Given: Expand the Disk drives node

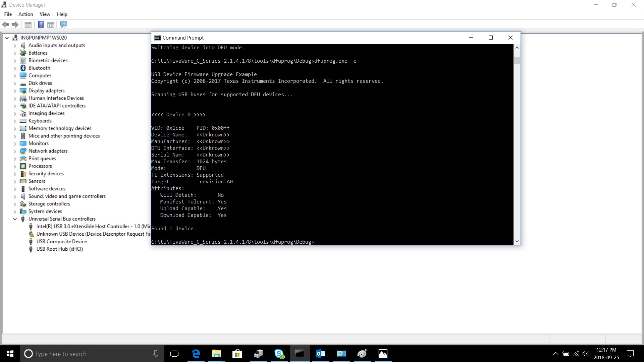Looking at the screenshot, I should coord(15,83).
